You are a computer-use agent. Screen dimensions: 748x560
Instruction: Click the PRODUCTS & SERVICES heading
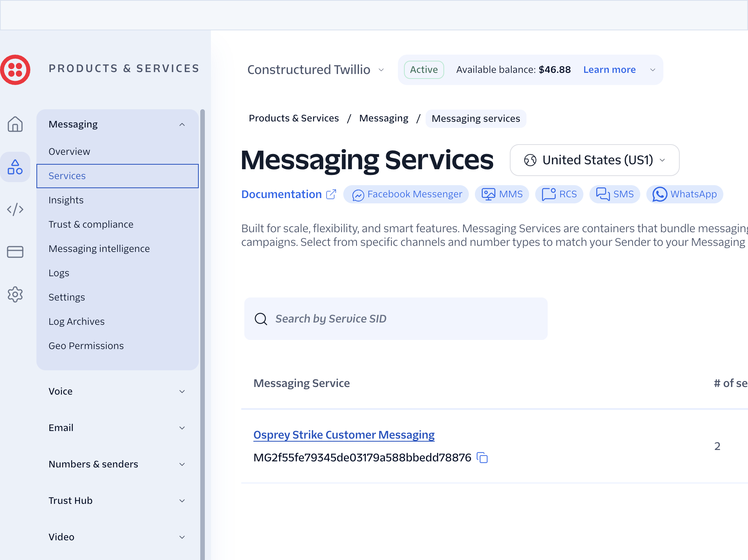pyautogui.click(x=124, y=68)
